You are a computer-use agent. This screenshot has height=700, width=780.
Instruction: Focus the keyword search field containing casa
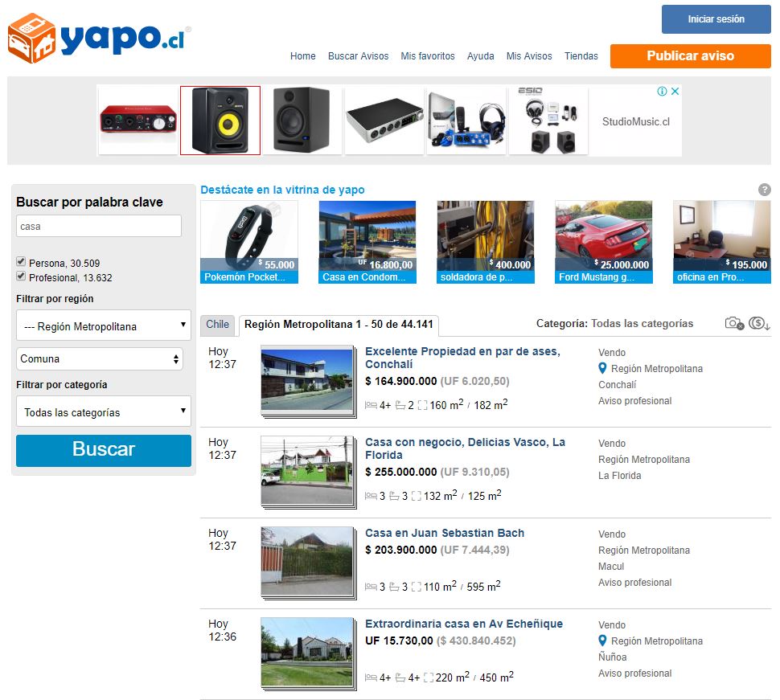[99, 226]
